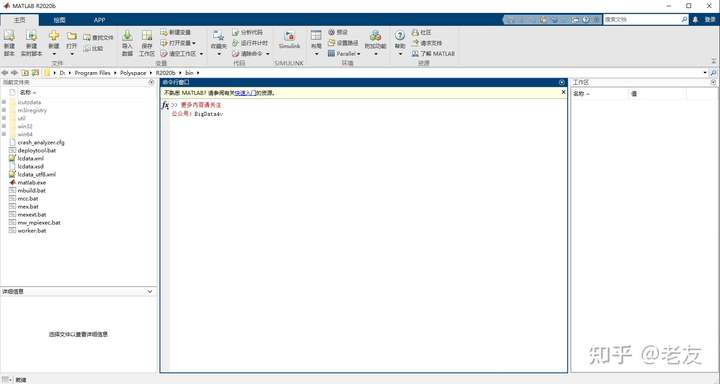Open dropdown arrow under Add-Ons (附加功能)
This screenshot has width=720, height=384.
point(375,54)
